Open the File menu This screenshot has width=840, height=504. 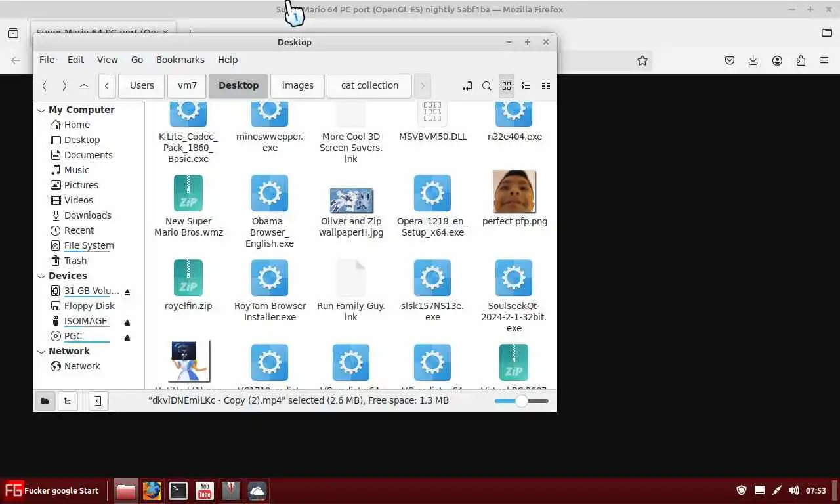[47, 60]
